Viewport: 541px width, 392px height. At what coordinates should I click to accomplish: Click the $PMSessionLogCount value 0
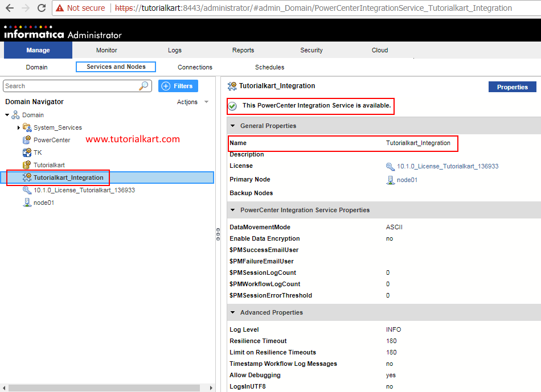(388, 273)
